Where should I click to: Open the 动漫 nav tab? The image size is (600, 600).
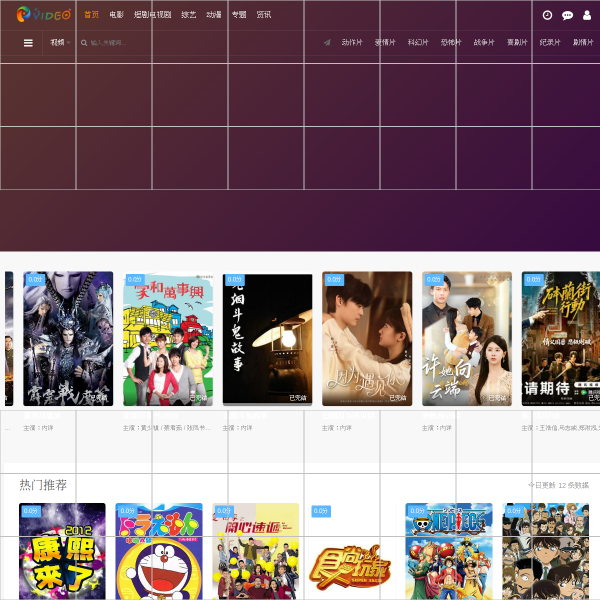[x=214, y=15]
